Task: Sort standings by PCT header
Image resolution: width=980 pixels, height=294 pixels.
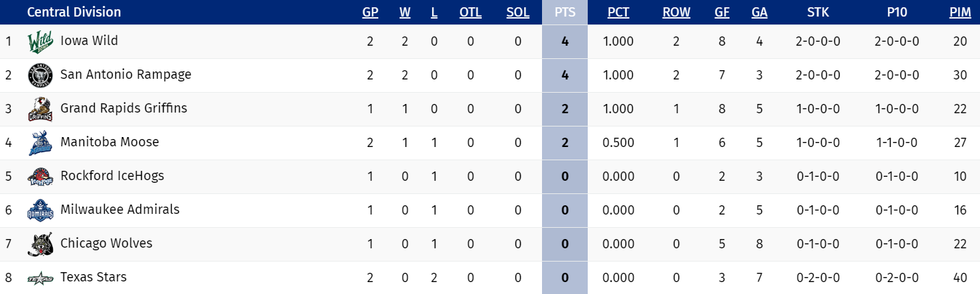Action: (618, 13)
